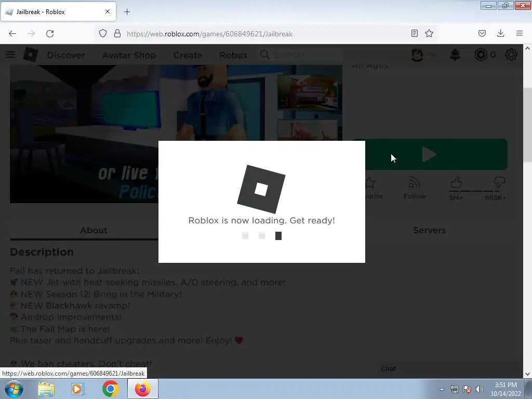This screenshot has height=399, width=532.
Task: Click the Firefox back arrow
Action: point(12,34)
